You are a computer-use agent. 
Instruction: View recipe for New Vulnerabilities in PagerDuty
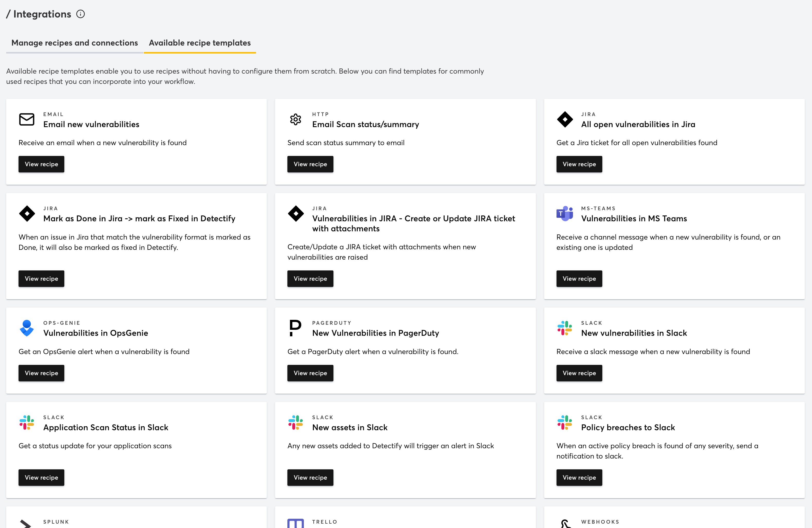pyautogui.click(x=310, y=373)
